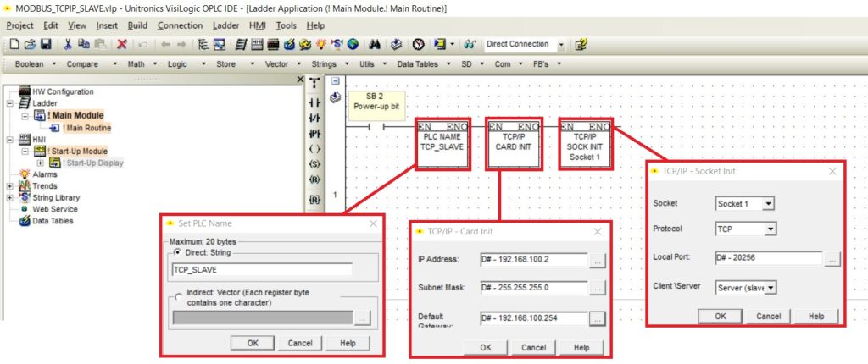Click the Local Port field 20256
This screenshot has height=364, width=868.
click(x=769, y=258)
